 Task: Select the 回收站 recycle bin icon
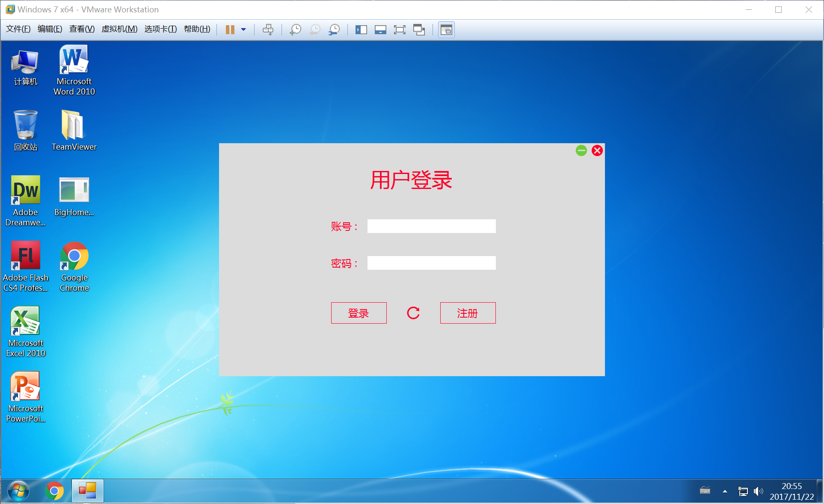pyautogui.click(x=25, y=130)
